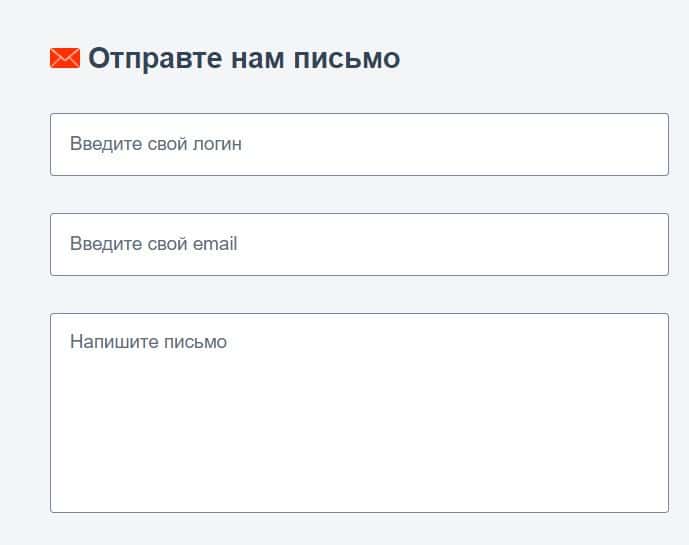Click the login input box
This screenshot has width=689, height=545.
(x=359, y=144)
